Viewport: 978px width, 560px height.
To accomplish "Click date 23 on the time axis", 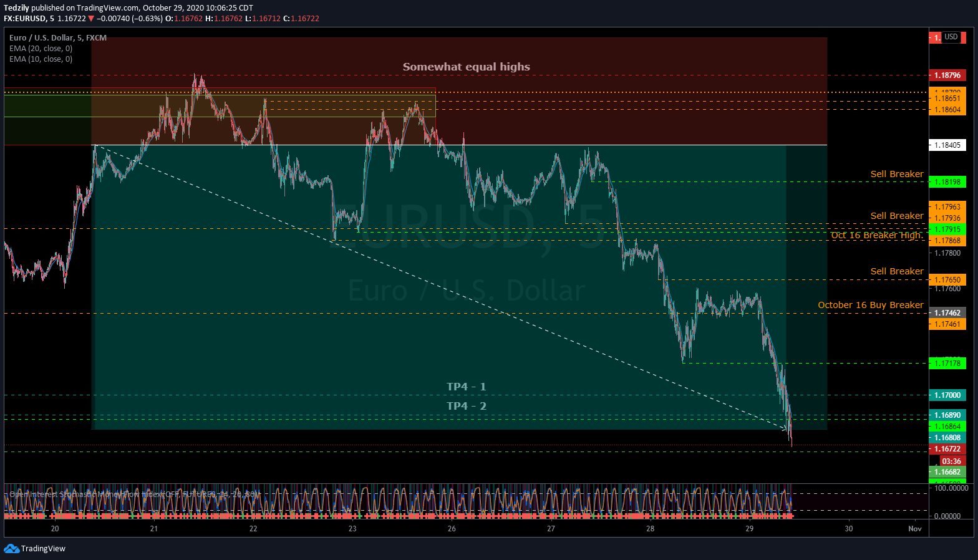I will point(352,529).
